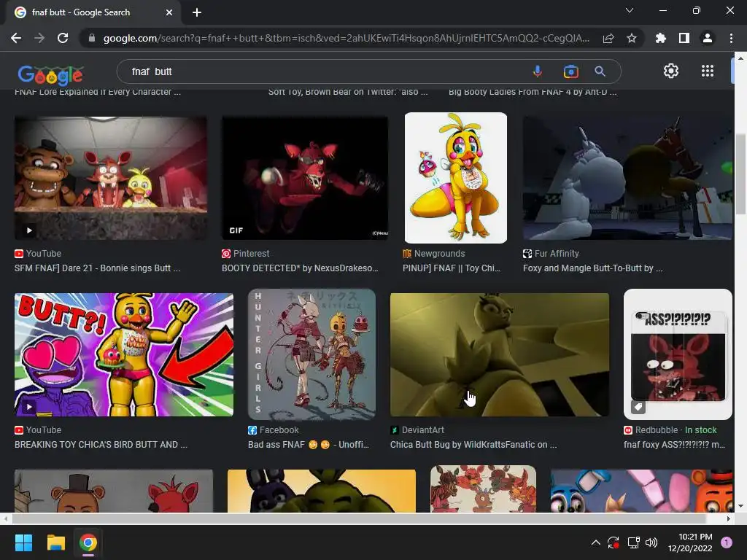Viewport: 747px width, 560px height.
Task: Open the Chrome three-dot menu
Action: click(731, 38)
